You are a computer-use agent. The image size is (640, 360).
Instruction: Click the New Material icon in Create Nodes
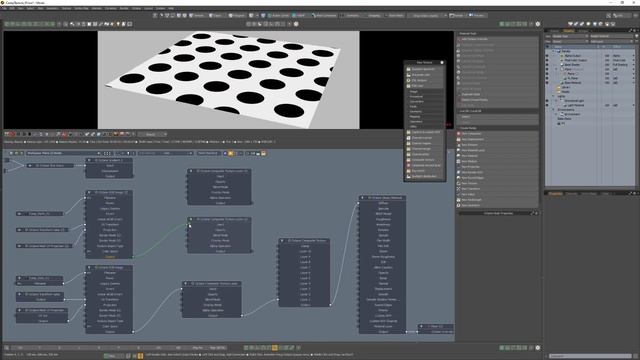coord(459,156)
